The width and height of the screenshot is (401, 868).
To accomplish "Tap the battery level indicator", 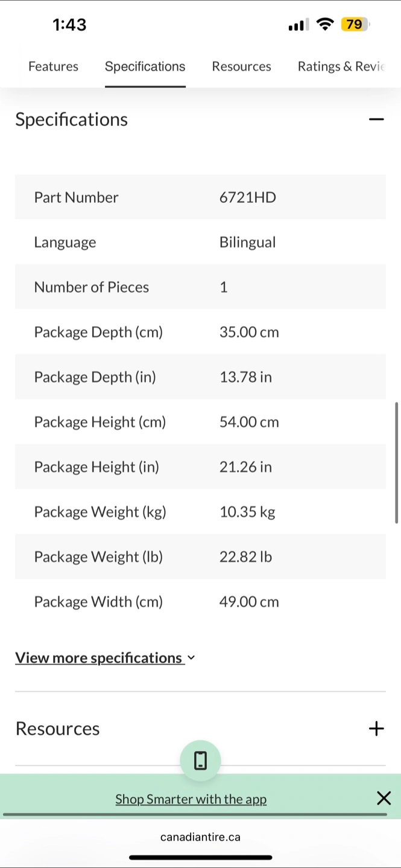I will (355, 25).
